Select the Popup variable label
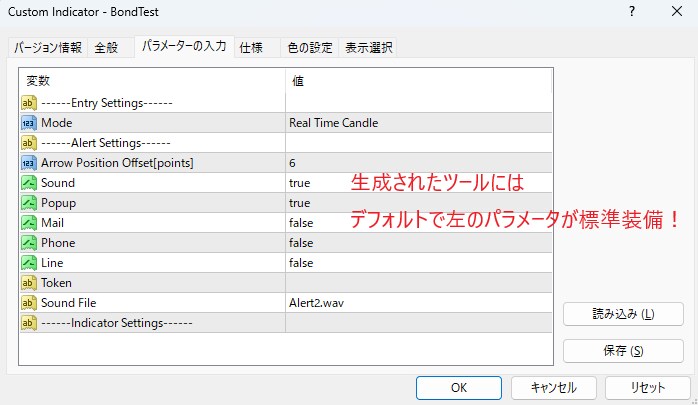Viewport: 698px width, 405px height. point(58,203)
